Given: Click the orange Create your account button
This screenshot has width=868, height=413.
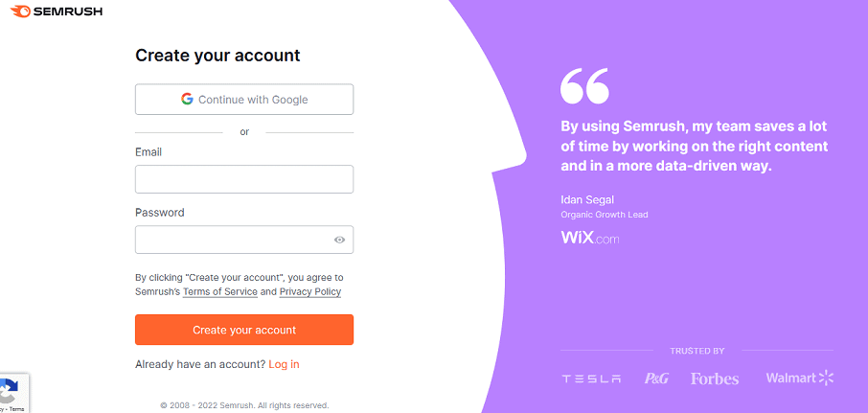Looking at the screenshot, I should [x=244, y=330].
